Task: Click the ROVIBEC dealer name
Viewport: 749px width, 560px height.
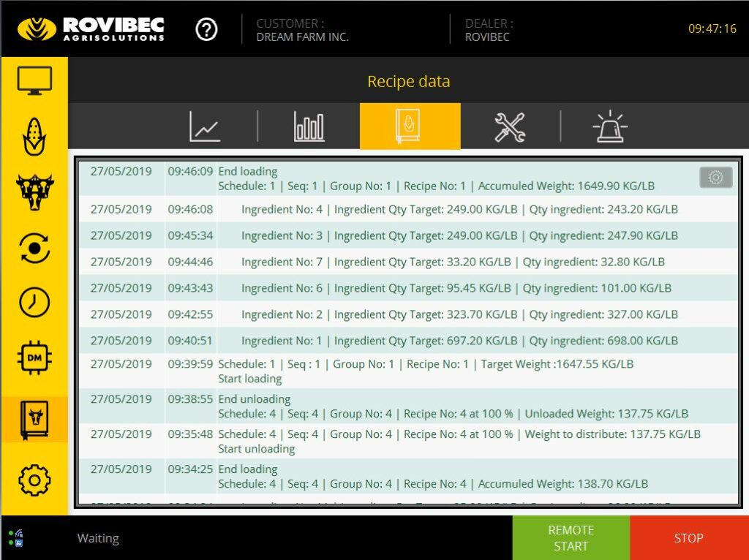Action: point(487,37)
